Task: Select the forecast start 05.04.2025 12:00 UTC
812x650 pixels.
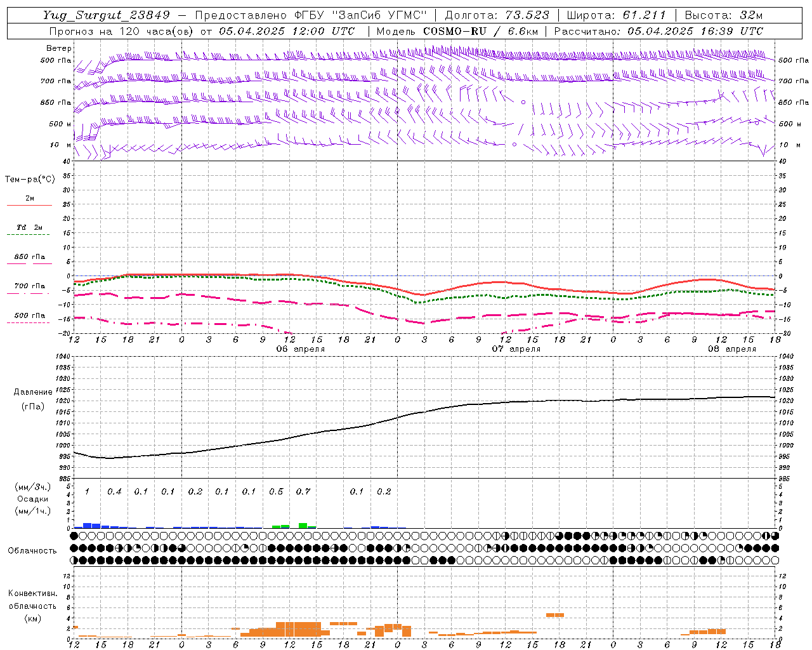Action: click(x=287, y=31)
